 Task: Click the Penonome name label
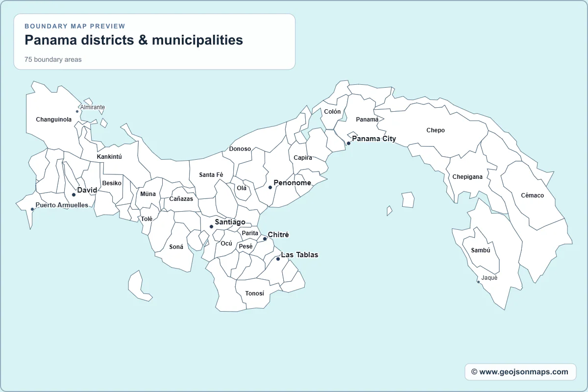tap(293, 183)
